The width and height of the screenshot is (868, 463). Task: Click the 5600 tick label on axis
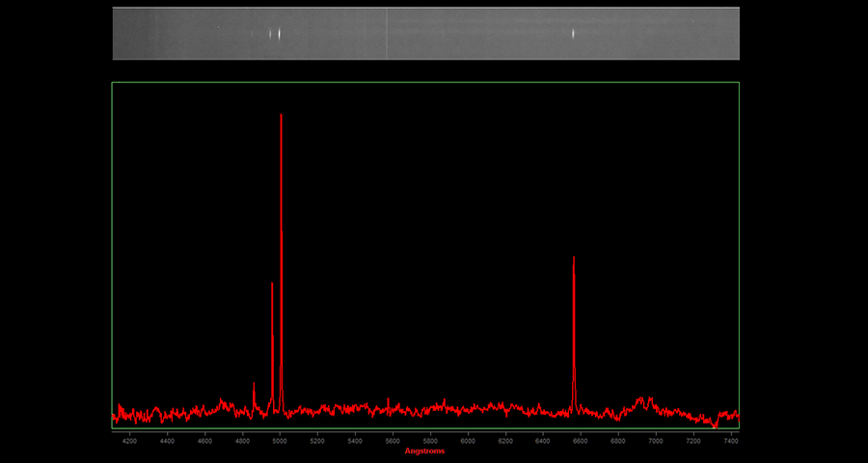(393, 441)
